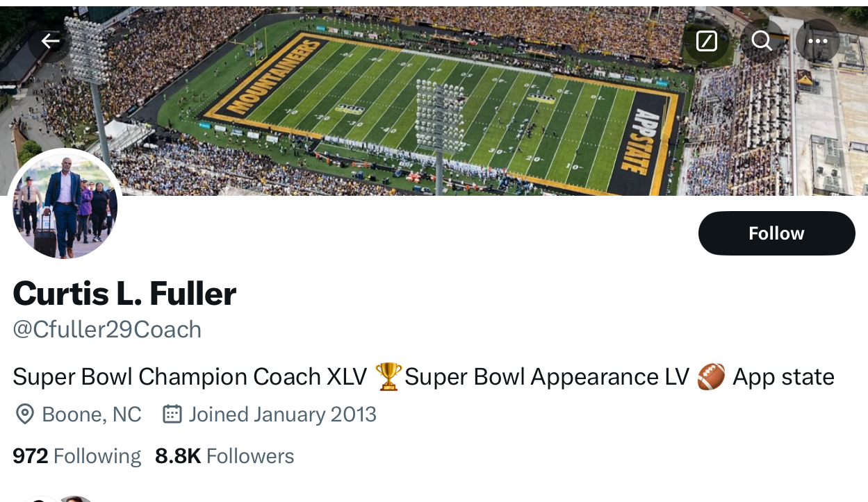
Task: Show the 8.8K Followers list
Action: click(224, 456)
